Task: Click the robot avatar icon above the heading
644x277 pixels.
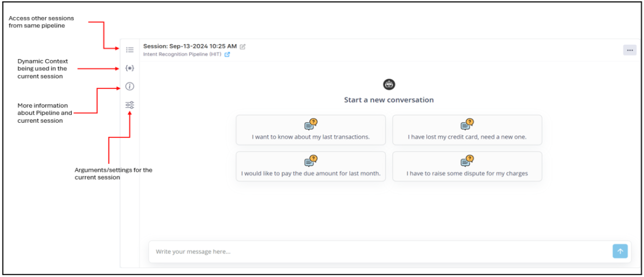Action: (389, 84)
